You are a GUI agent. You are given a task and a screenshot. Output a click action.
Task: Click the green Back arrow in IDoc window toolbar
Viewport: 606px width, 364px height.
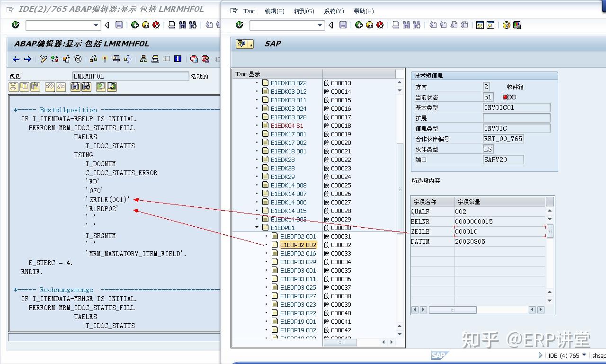359,25
